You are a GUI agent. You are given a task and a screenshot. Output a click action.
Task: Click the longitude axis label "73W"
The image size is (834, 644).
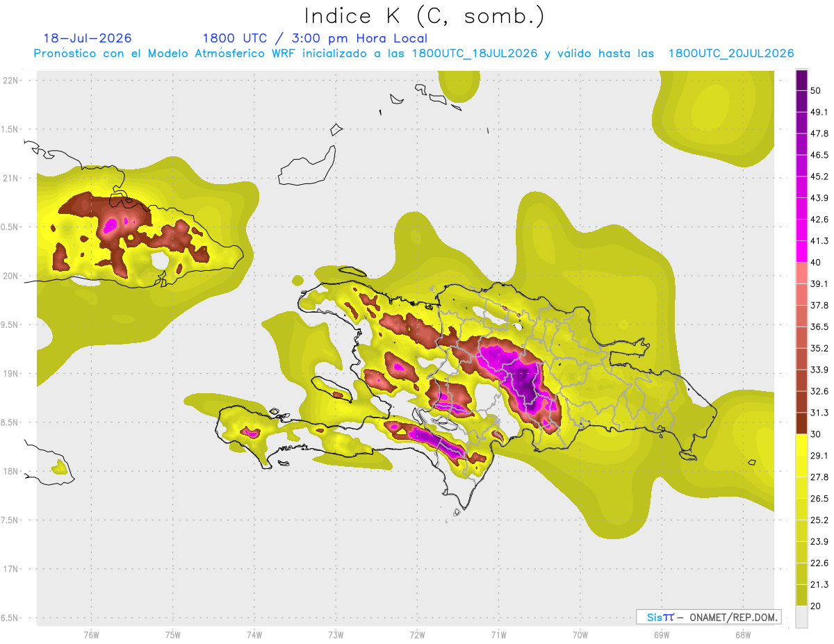click(335, 635)
